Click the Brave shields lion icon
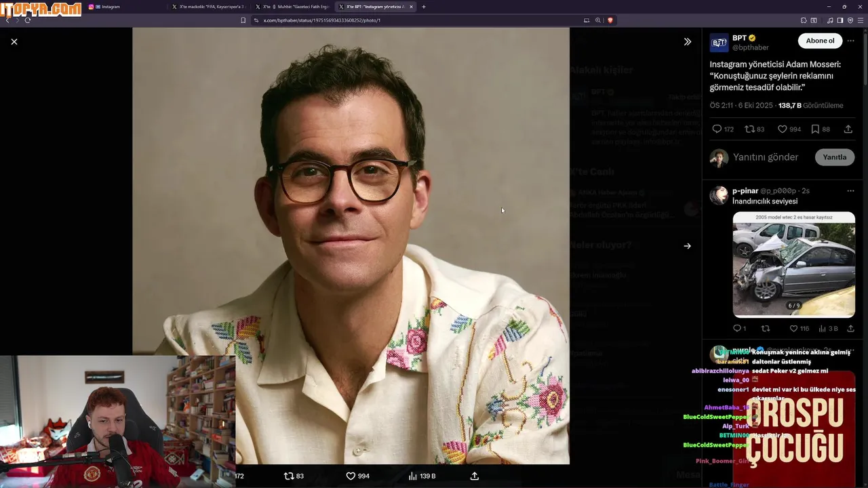Image resolution: width=868 pixels, height=488 pixels. (610, 20)
